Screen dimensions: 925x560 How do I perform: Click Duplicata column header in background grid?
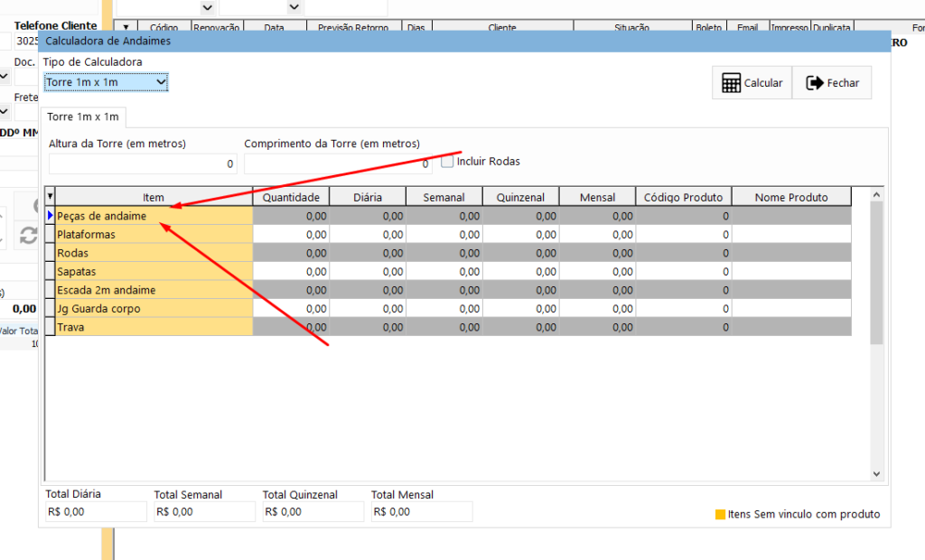832,27
